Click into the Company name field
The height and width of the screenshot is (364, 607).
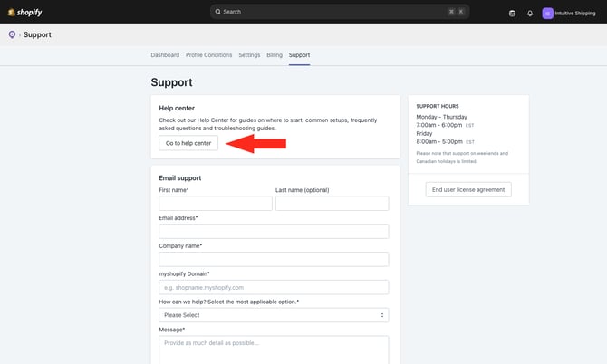274,259
